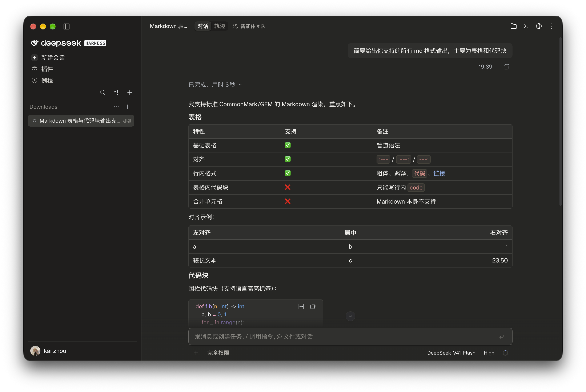Open the filter sliders icon in sidebar
The height and width of the screenshot is (392, 586).
116,93
